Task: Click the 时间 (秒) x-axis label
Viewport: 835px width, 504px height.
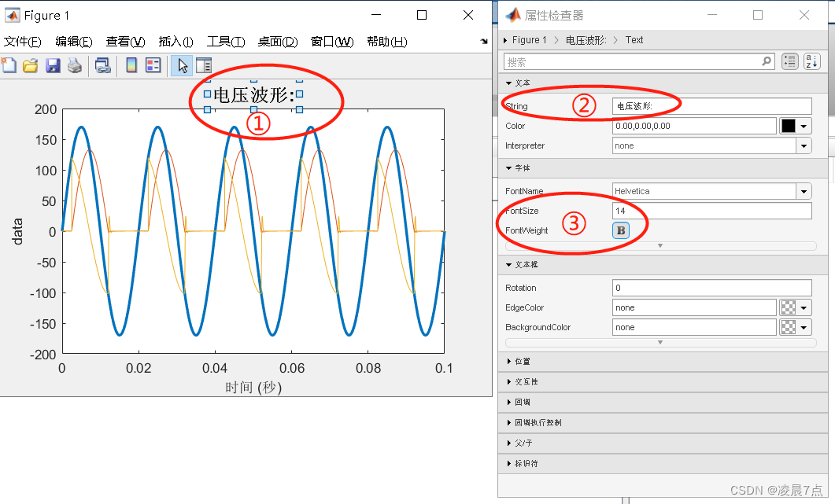Action: (253, 387)
